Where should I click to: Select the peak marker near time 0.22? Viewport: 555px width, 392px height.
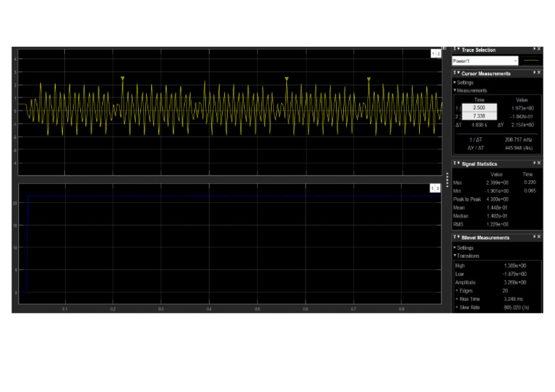(122, 78)
